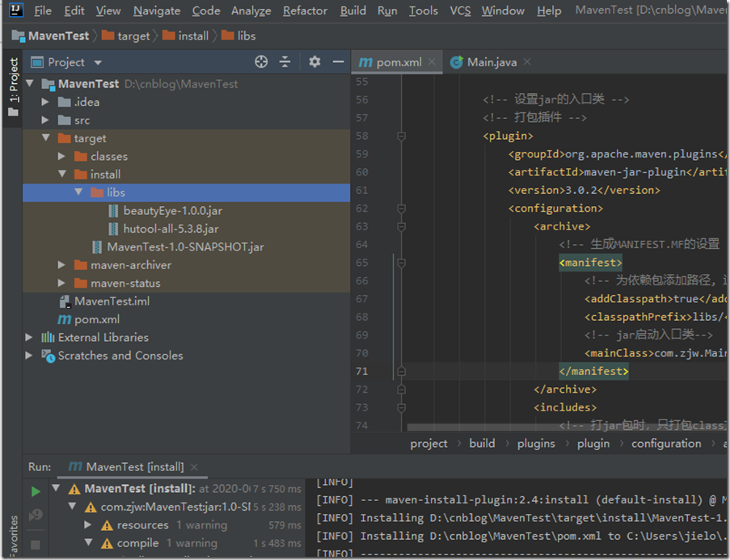Image resolution: width=730 pixels, height=560 pixels.
Task: Click the fold marker on line 58 plugin
Action: click(x=401, y=136)
